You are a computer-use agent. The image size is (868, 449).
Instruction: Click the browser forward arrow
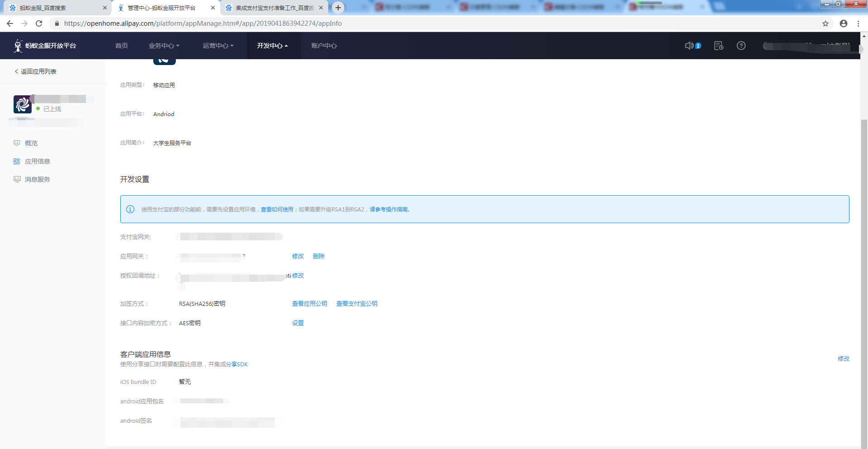click(x=24, y=23)
